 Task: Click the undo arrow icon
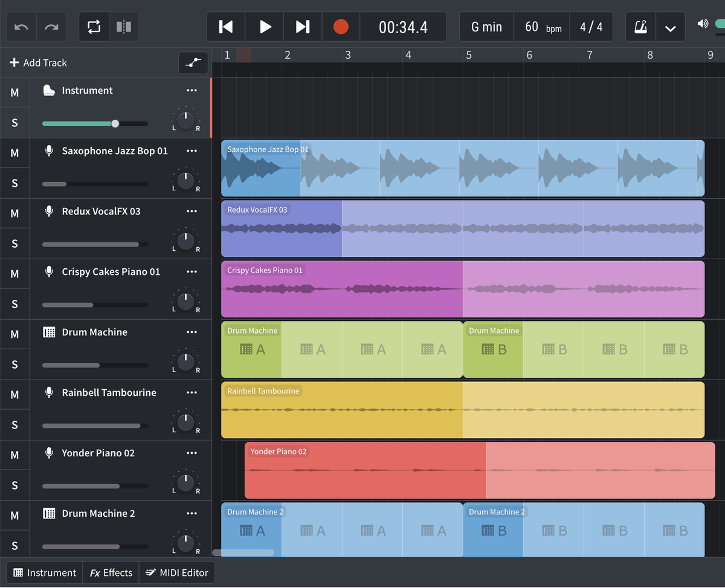pyautogui.click(x=21, y=27)
